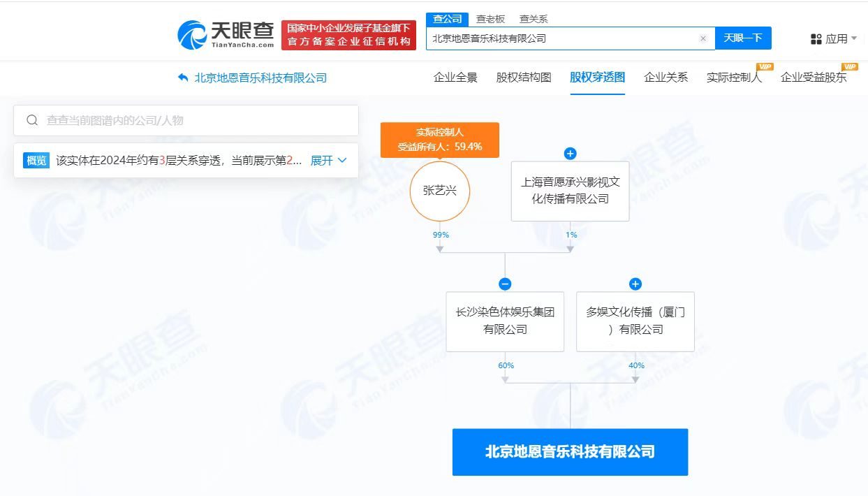
Task: Open the 应用 dropdown arrow
Action: tap(854, 39)
